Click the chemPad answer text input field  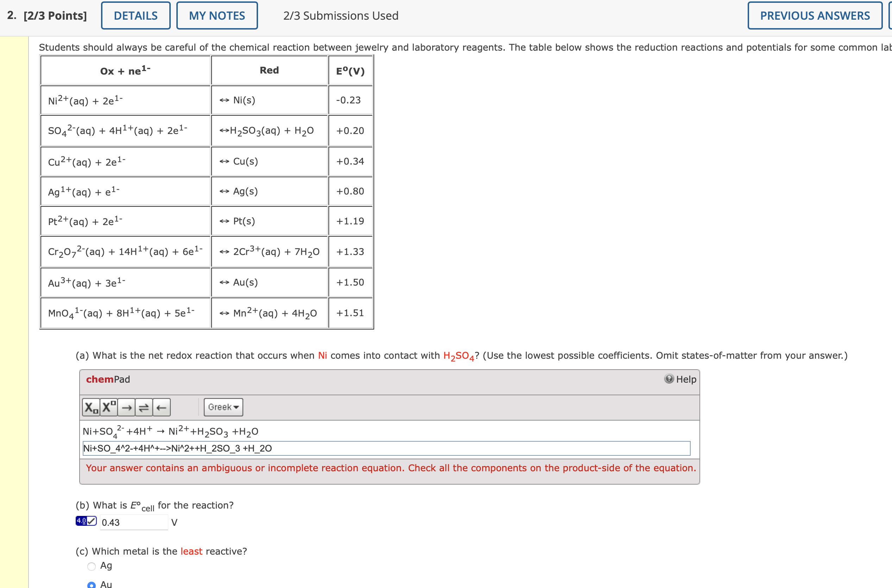click(x=387, y=448)
